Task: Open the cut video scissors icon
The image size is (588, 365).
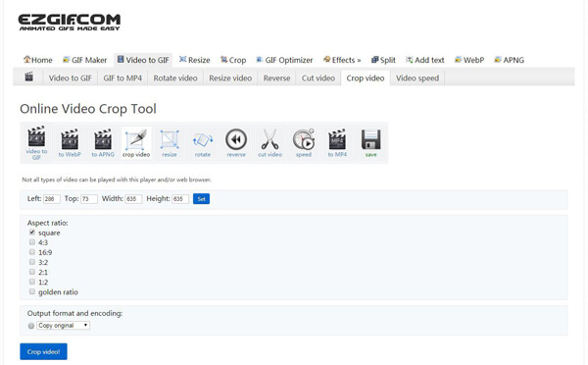Action: tap(269, 143)
